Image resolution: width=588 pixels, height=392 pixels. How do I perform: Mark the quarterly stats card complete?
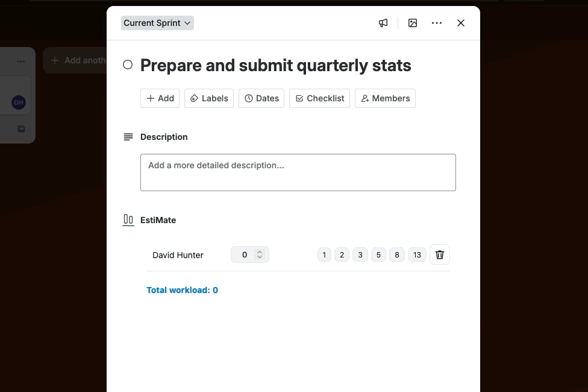click(127, 65)
